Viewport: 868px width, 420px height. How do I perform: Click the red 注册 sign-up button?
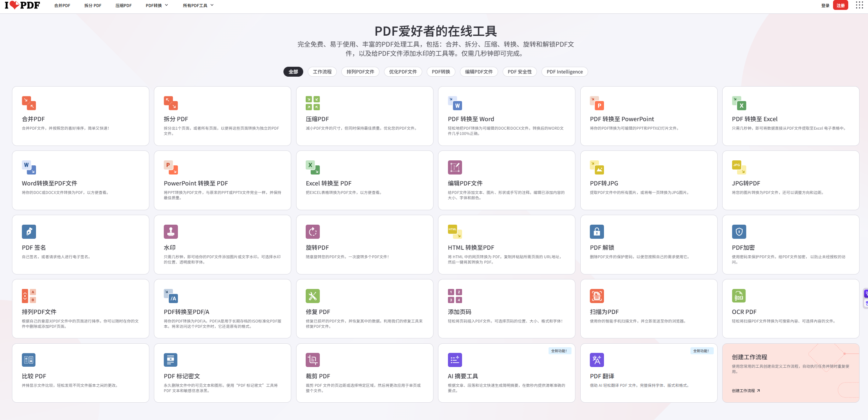pyautogui.click(x=840, y=5)
